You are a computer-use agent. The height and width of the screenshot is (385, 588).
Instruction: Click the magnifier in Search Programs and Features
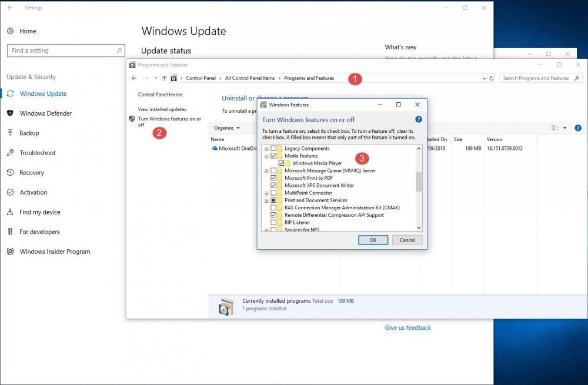point(577,78)
